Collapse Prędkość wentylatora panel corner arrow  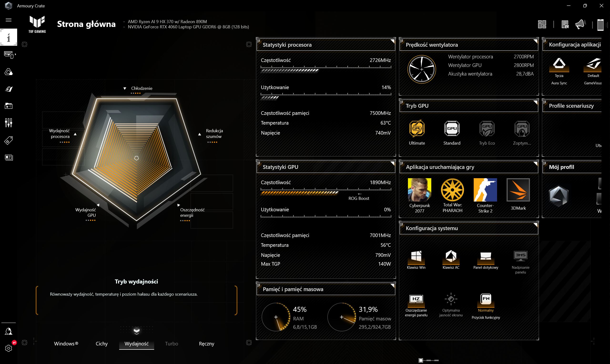pyautogui.click(x=535, y=41)
